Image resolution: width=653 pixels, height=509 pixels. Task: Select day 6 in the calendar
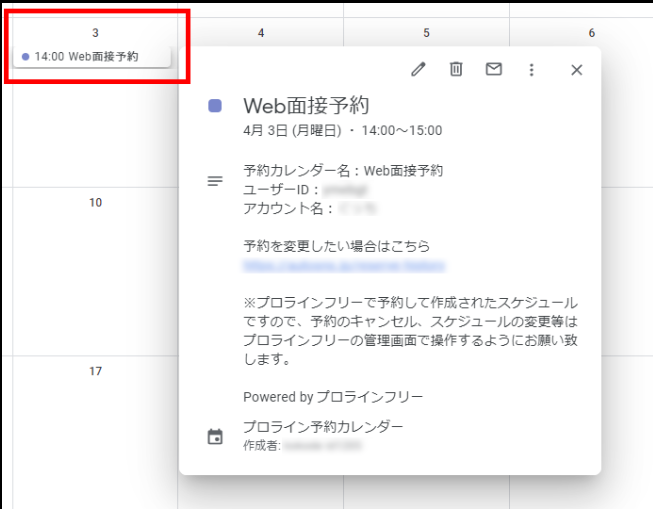(592, 33)
